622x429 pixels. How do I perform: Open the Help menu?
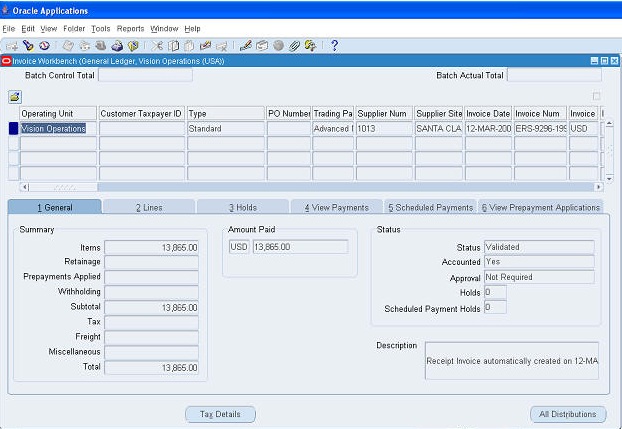[192, 29]
